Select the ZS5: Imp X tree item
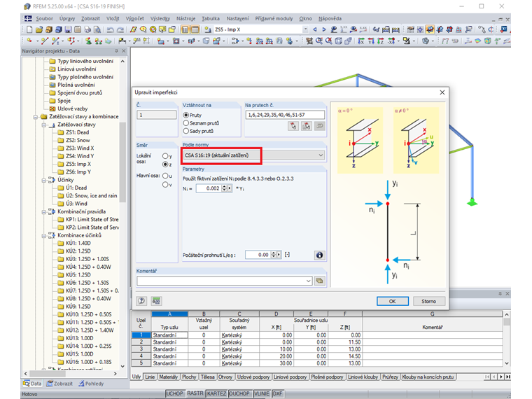This screenshot has height=399, width=532. coord(78,164)
